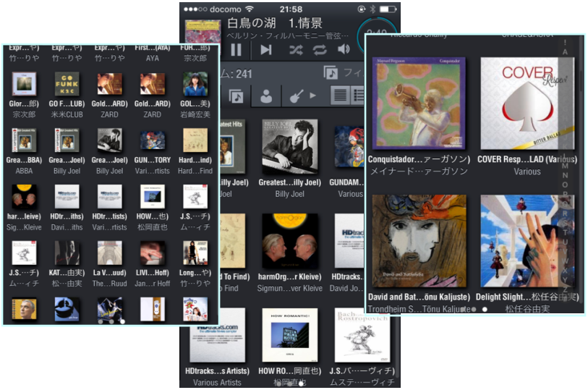
Task: Open LIVI…Hoff) piano cover in left screen
Action: [153, 253]
